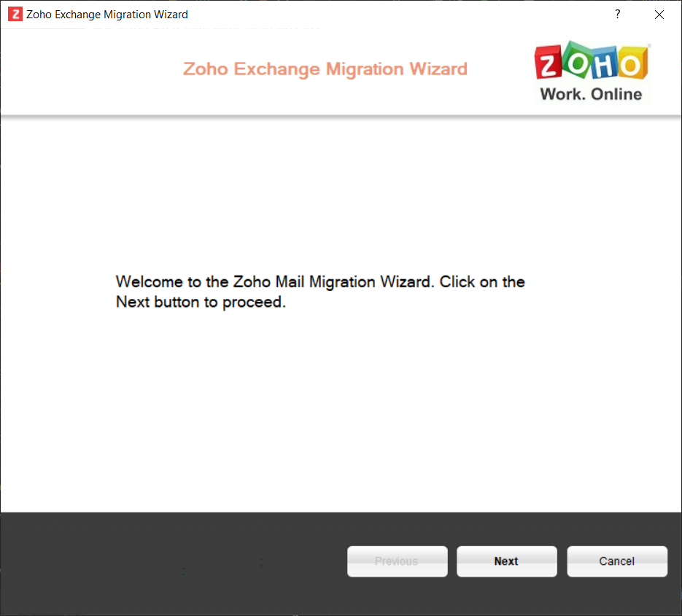Screen dimensions: 682x616
Task: Close the Zoho Exchange Migration Wizard window
Action: coord(659,15)
